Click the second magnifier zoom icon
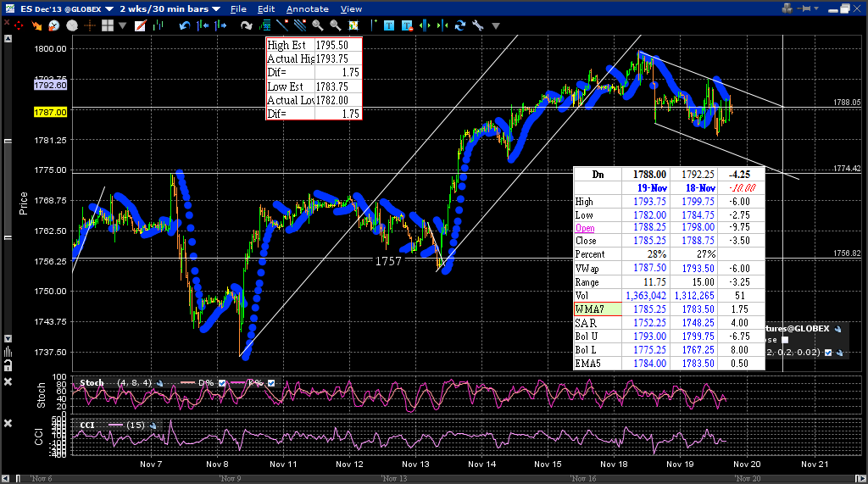This screenshot has width=868, height=484. click(336, 25)
